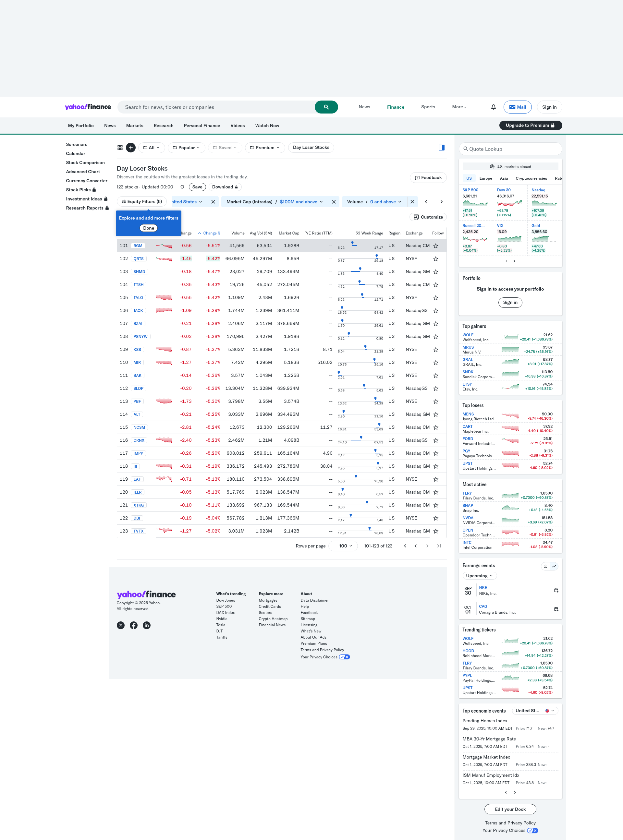Select the Europe markets tab
Screen dimensions: 623x840
[485, 179]
